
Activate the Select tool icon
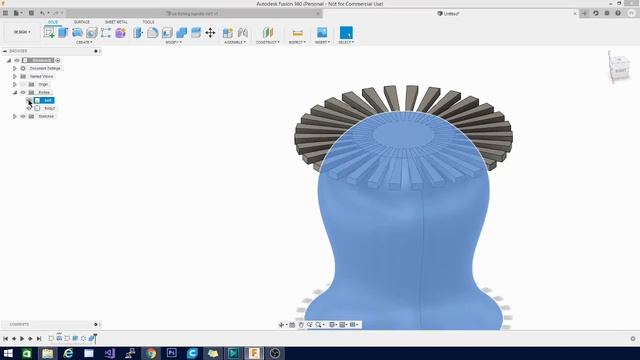click(x=346, y=33)
